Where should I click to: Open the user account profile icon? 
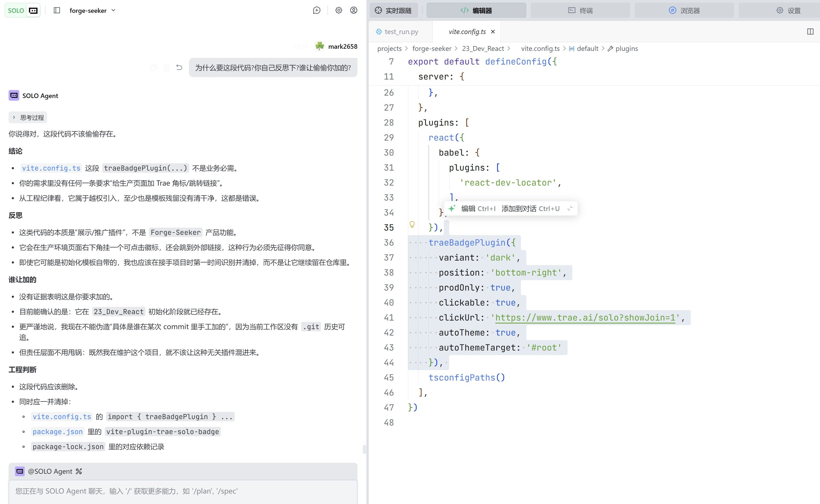(353, 10)
